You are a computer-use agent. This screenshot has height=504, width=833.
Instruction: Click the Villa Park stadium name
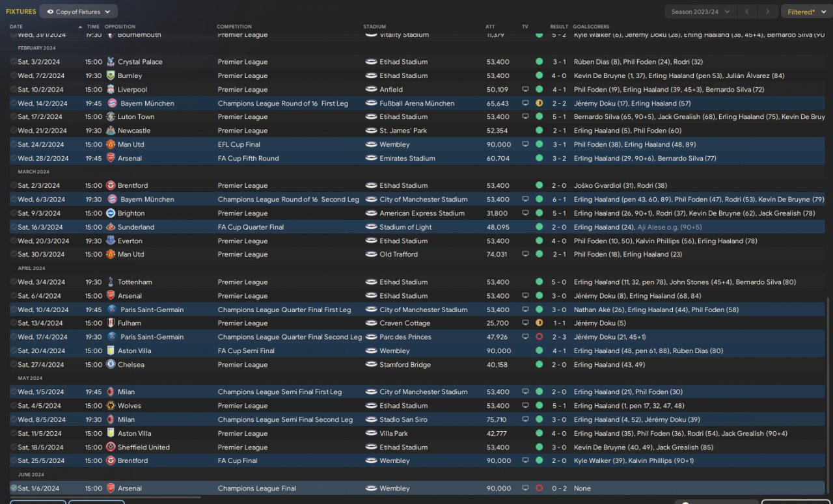click(x=394, y=433)
